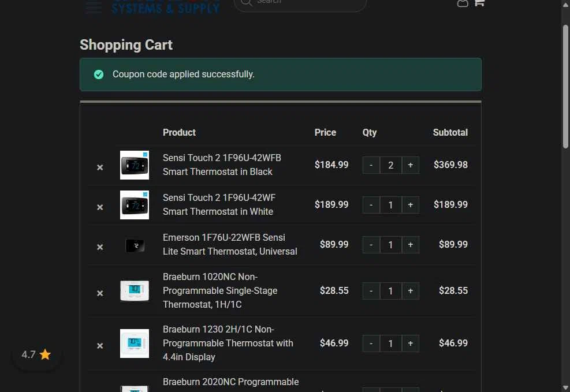Click the $369.98 subtotal
The width and height of the screenshot is (570, 392).
coord(450,165)
